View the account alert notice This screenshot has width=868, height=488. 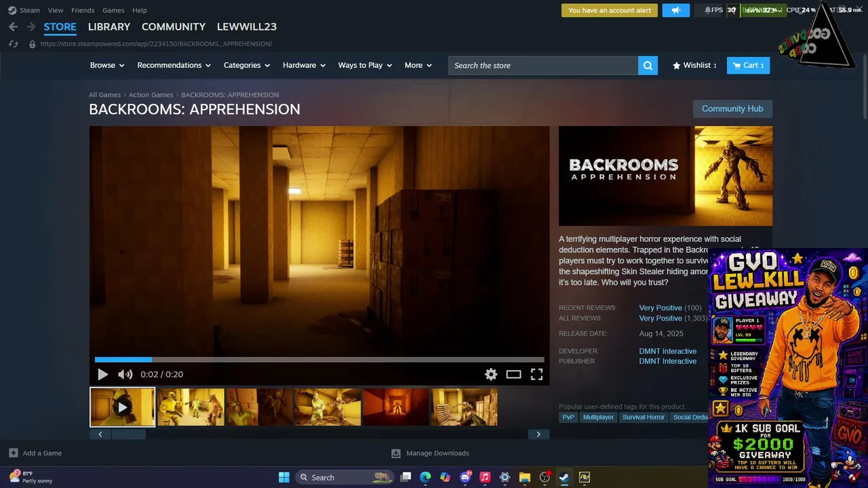tap(610, 10)
